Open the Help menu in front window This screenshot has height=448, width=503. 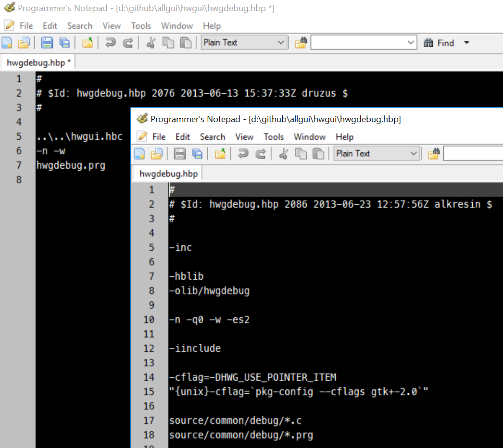coord(344,137)
